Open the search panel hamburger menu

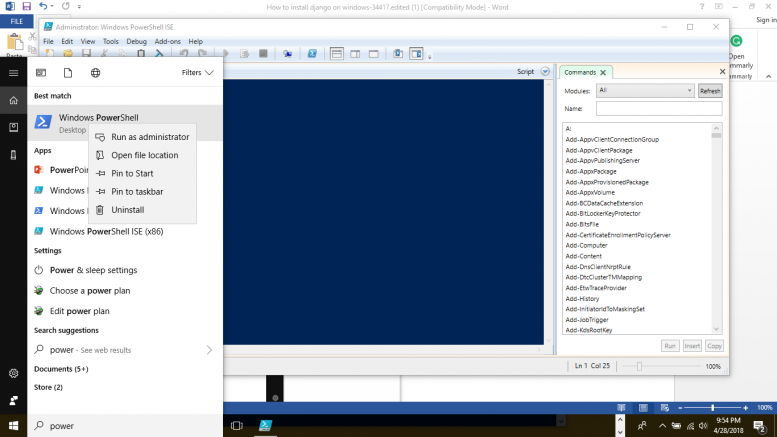13,73
